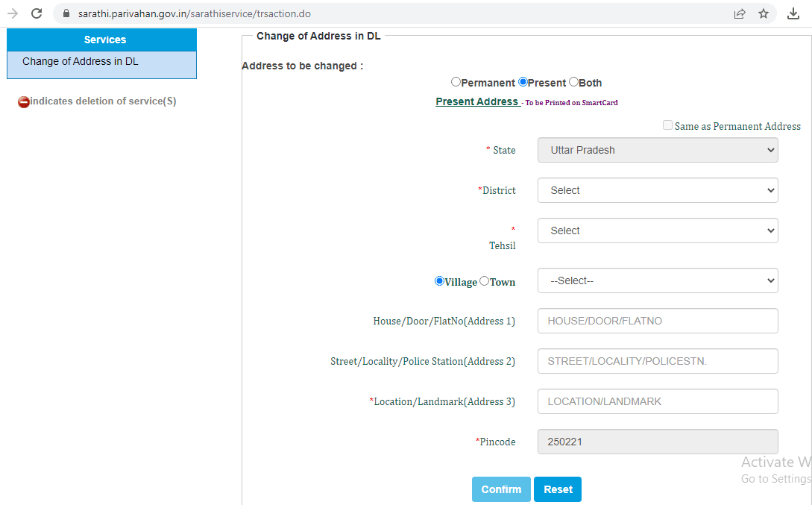The height and width of the screenshot is (505, 812).
Task: Click the Present Address heading link
Action: coord(477,101)
